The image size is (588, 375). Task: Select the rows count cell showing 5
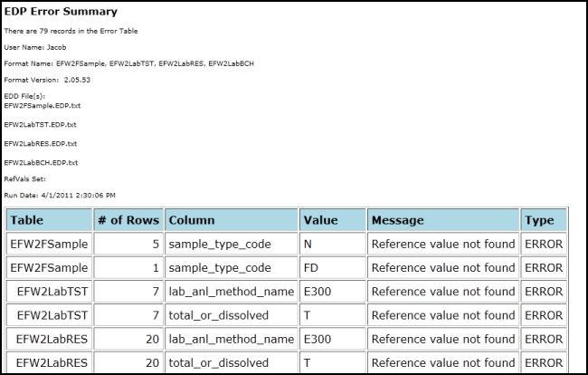pyautogui.click(x=128, y=244)
